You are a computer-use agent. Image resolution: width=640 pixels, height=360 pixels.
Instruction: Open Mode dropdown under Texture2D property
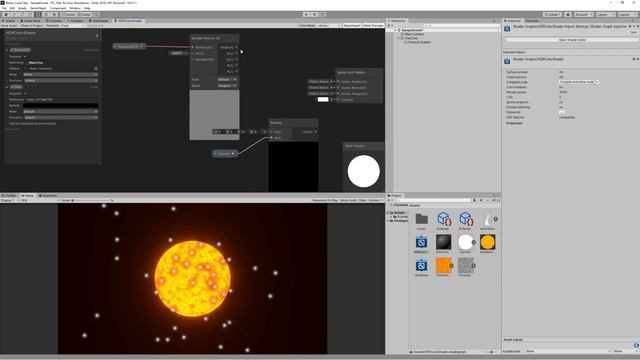[60, 75]
